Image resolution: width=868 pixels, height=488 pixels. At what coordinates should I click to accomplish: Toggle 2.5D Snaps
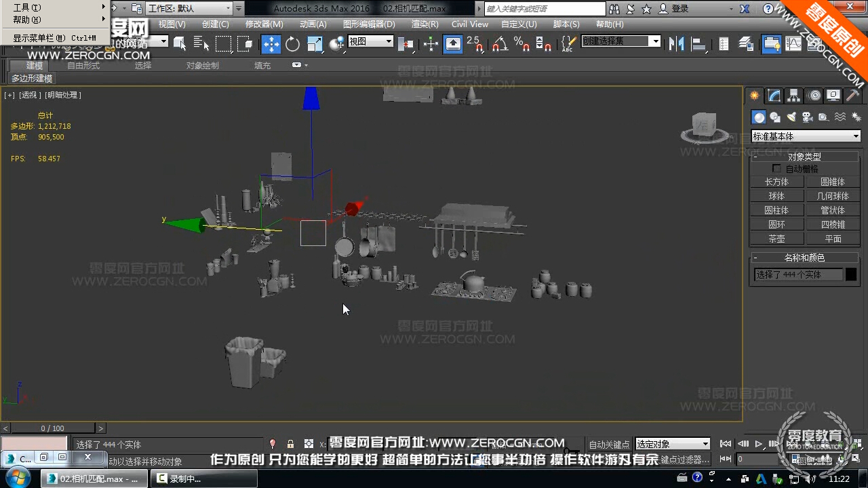point(475,44)
